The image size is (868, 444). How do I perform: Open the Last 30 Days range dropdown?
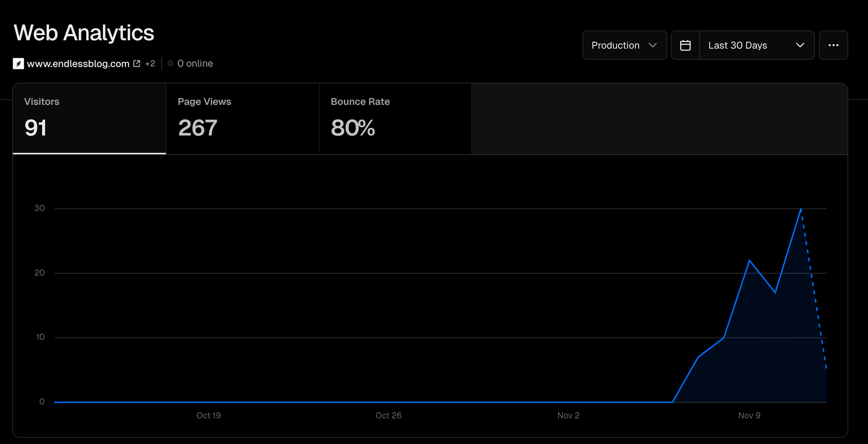(756, 45)
